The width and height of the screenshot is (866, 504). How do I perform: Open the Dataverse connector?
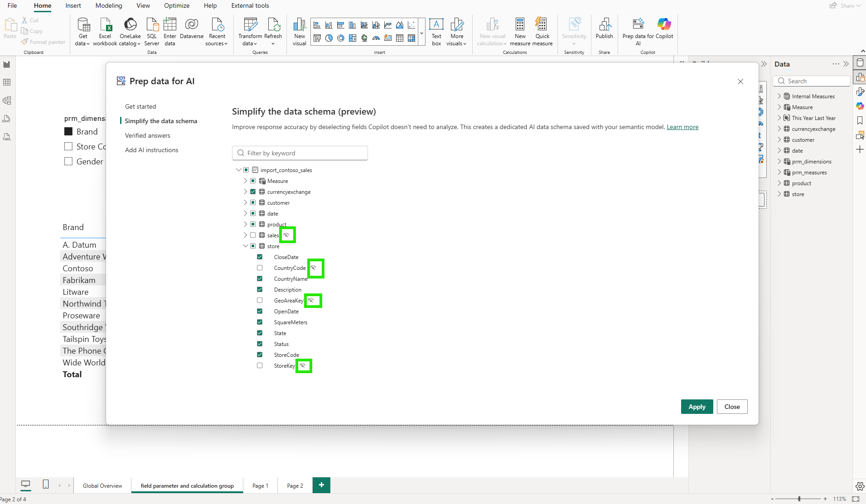tap(192, 29)
